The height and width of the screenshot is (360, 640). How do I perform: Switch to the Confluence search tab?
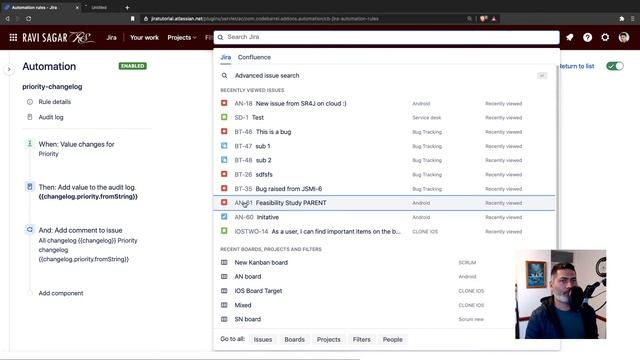254,57
